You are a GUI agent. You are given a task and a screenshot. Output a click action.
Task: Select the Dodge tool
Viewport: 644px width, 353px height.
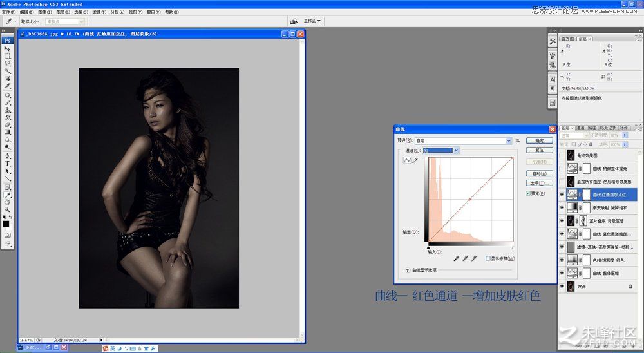7,147
